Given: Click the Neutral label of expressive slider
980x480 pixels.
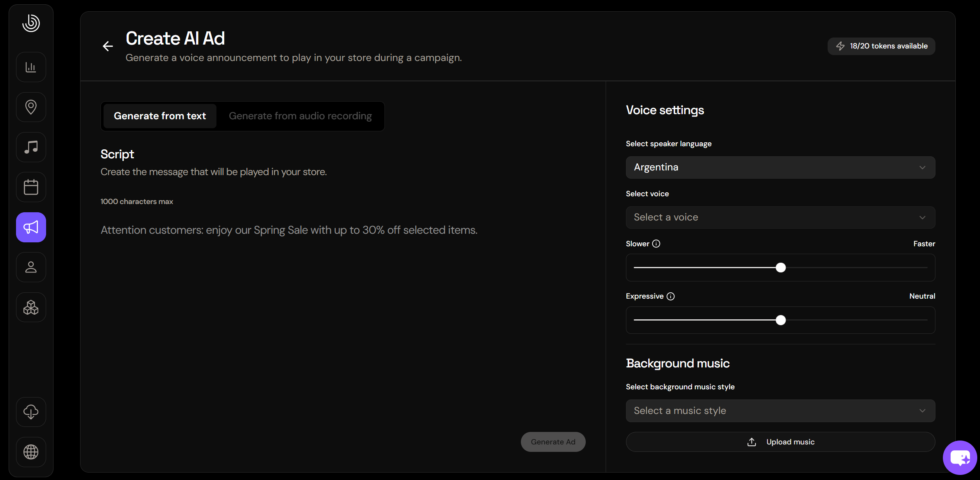Looking at the screenshot, I should [922, 296].
